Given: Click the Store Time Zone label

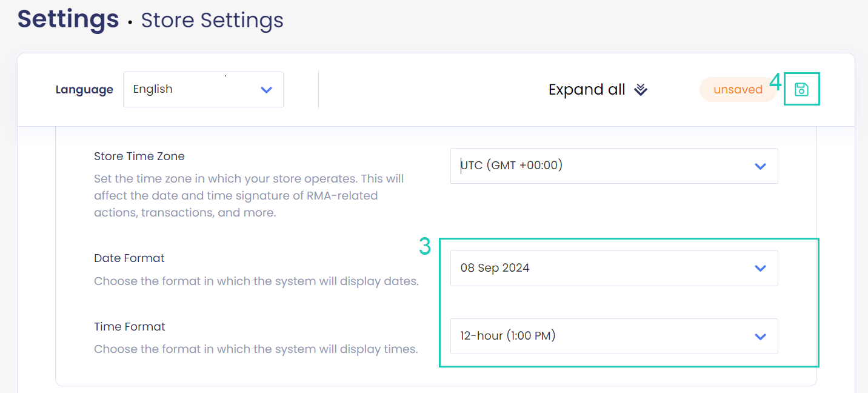Looking at the screenshot, I should 139,156.
